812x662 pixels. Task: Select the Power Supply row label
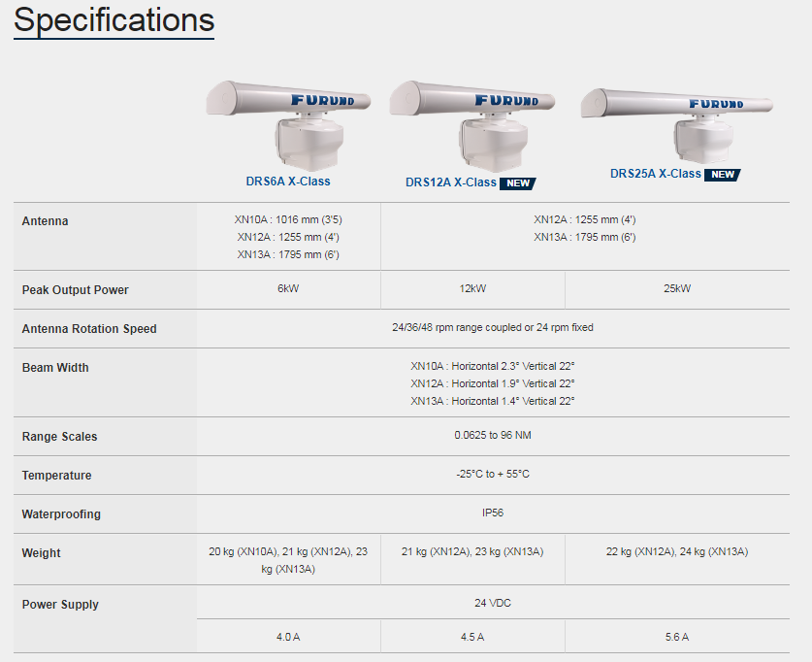coord(60,605)
